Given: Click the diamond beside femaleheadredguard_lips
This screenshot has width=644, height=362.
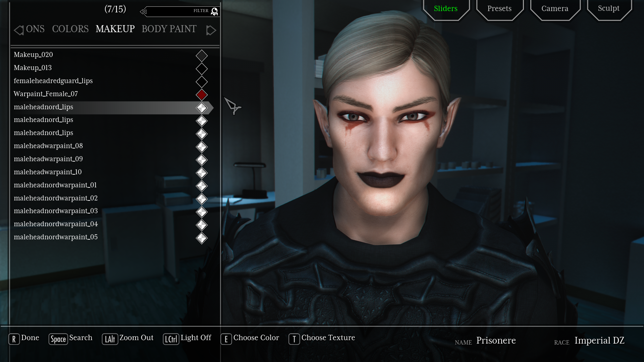Looking at the screenshot, I should pos(202,82).
